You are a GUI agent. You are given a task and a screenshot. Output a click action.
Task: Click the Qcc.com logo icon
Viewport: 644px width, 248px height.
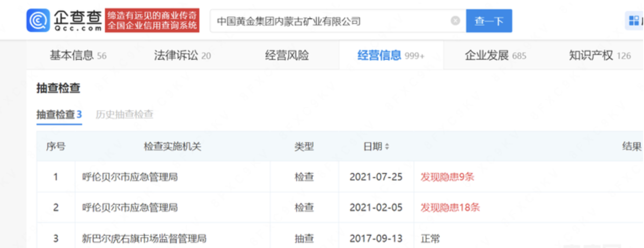(38, 21)
